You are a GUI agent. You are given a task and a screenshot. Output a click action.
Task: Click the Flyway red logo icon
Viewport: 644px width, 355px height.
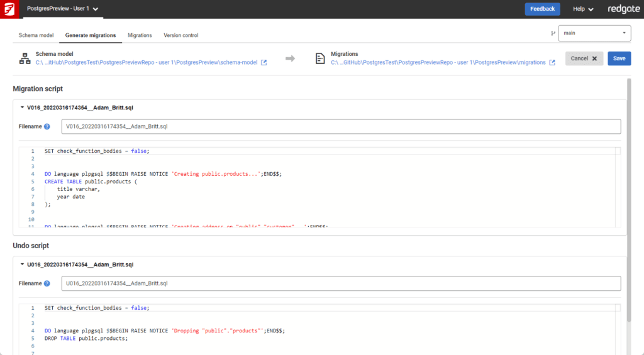tap(9, 9)
